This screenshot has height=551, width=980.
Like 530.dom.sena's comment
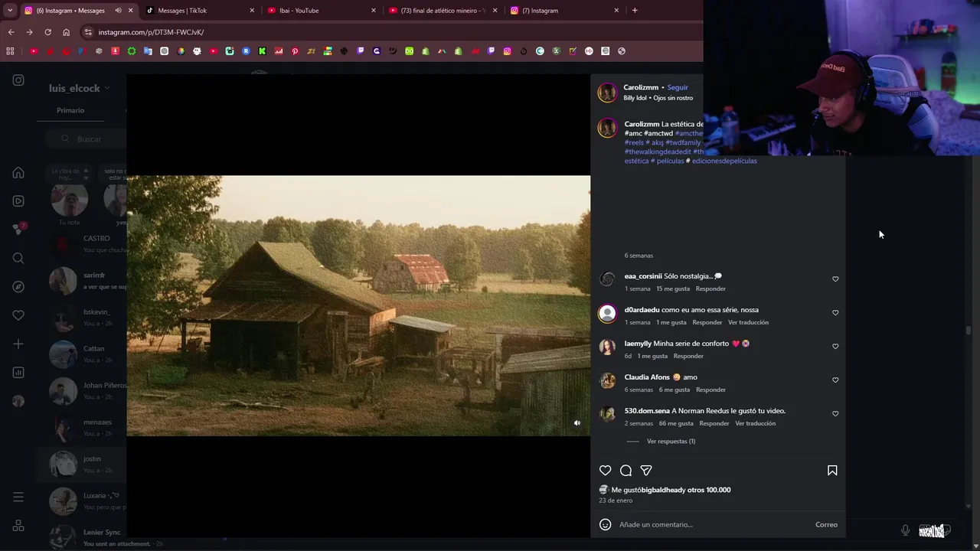pos(835,413)
